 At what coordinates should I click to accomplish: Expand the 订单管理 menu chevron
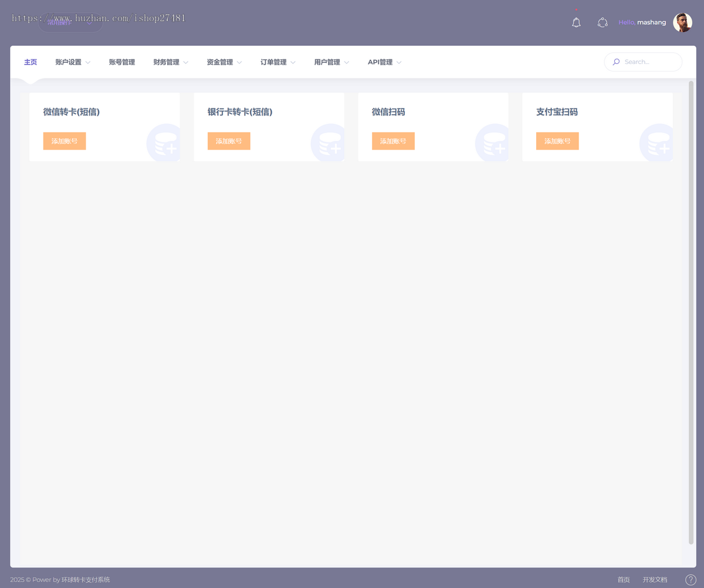[x=293, y=62]
